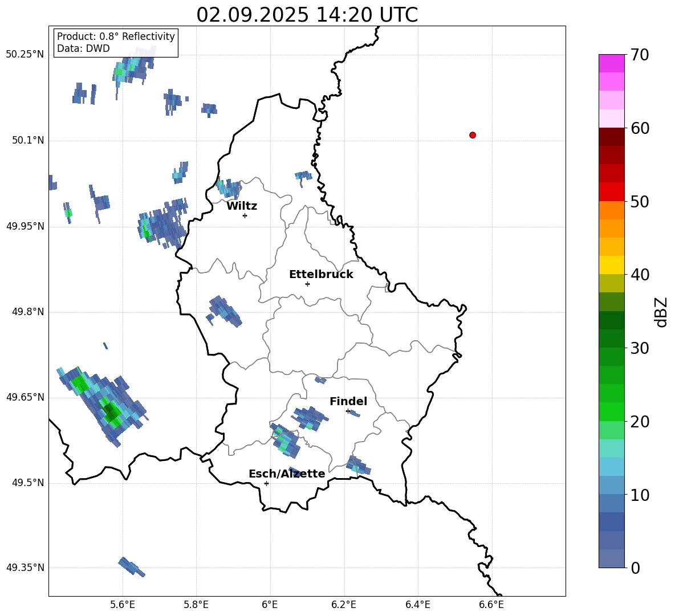Click the 49.8°N latitude label
The height and width of the screenshot is (616, 675).
click(28, 312)
